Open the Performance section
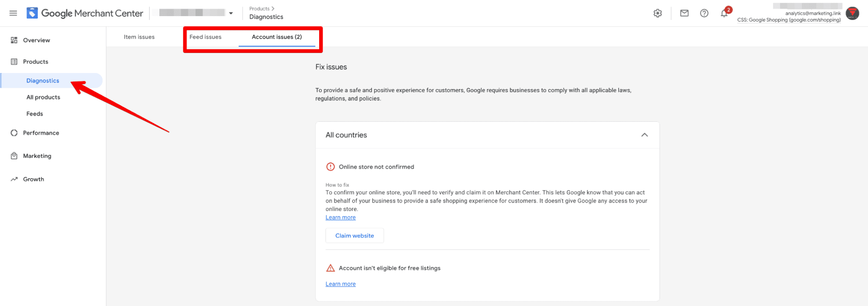This screenshot has height=306, width=868. [41, 133]
